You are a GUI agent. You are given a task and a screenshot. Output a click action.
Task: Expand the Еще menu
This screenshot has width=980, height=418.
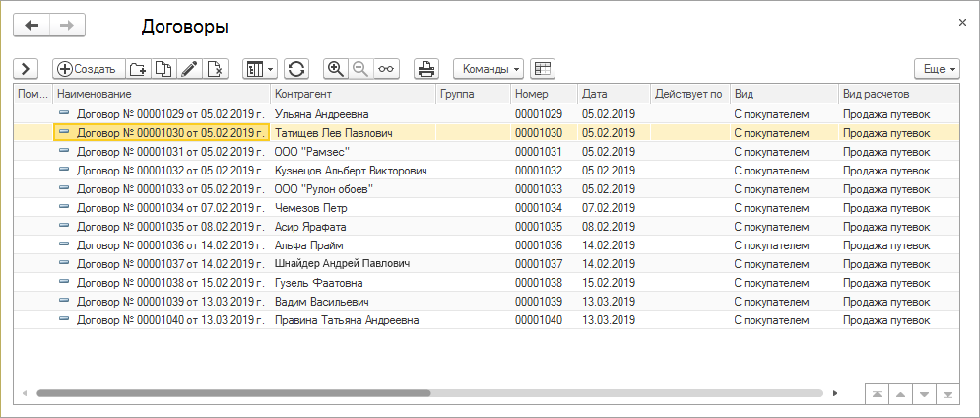tap(936, 69)
